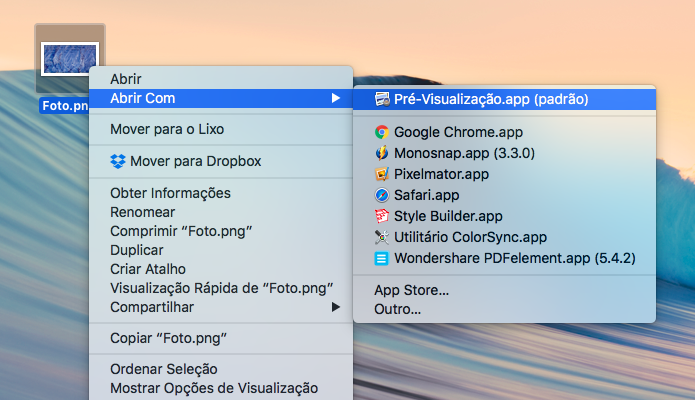Choose Mover para o Lixo
The width and height of the screenshot is (695, 400).
point(221,129)
